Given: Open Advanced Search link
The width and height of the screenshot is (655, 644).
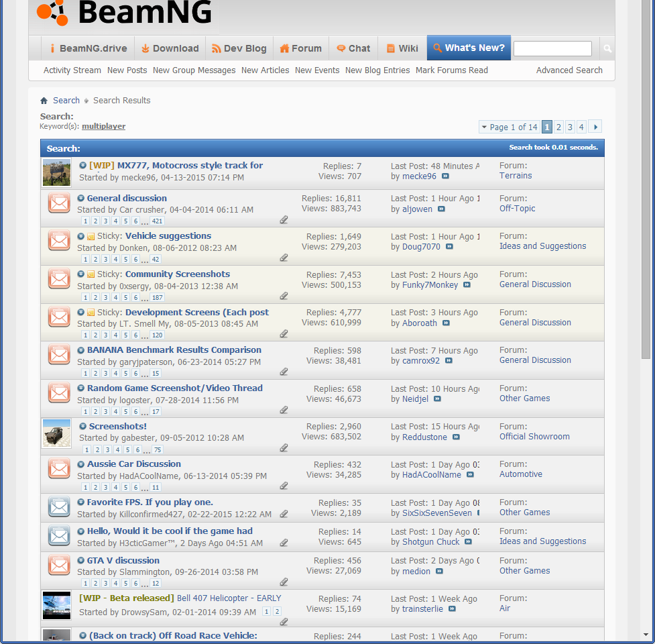Looking at the screenshot, I should tap(569, 70).
